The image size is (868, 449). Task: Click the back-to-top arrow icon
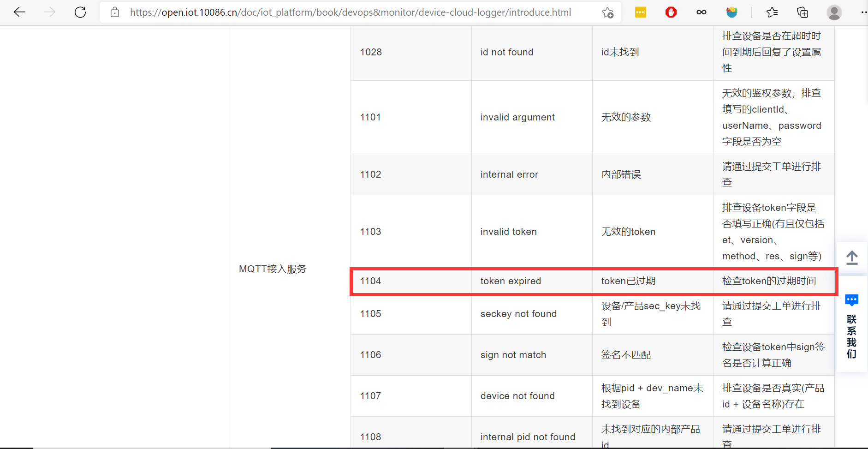[852, 258]
